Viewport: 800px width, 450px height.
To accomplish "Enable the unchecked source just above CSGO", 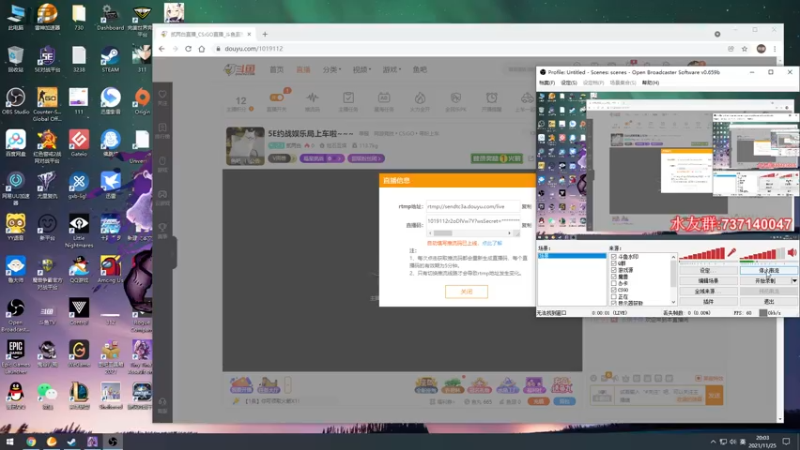I will point(614,283).
